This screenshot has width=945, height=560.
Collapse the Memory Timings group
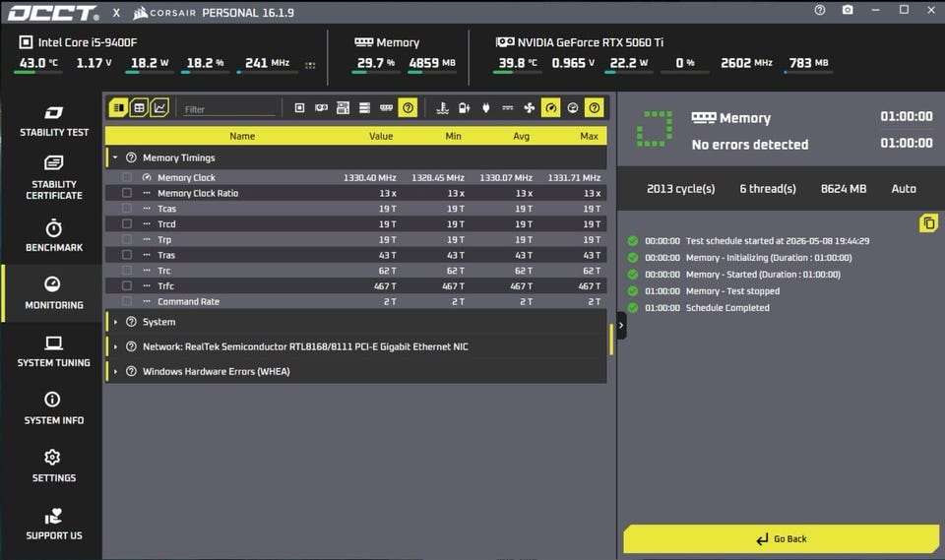[115, 157]
